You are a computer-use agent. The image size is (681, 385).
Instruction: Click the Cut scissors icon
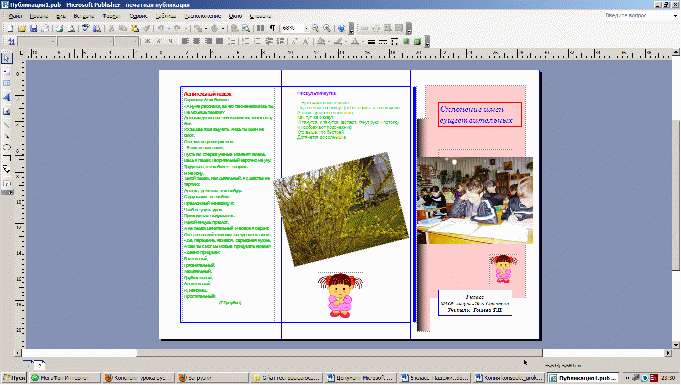tap(111, 28)
